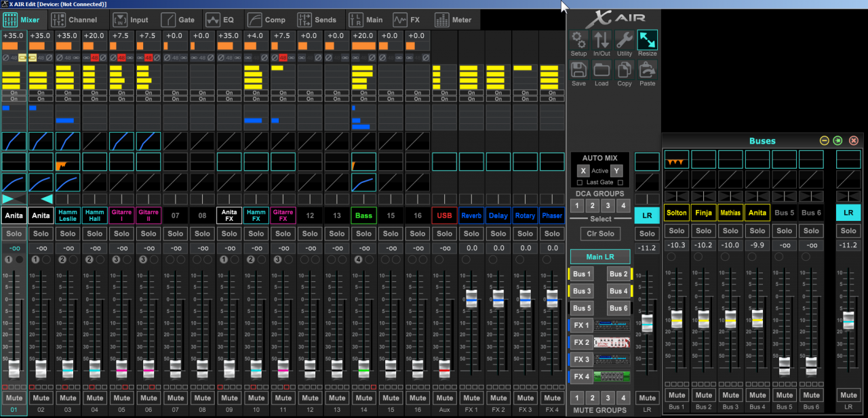This screenshot has width=868, height=418.
Task: Toggle channel 07 phase invert icon
Action: point(167,58)
